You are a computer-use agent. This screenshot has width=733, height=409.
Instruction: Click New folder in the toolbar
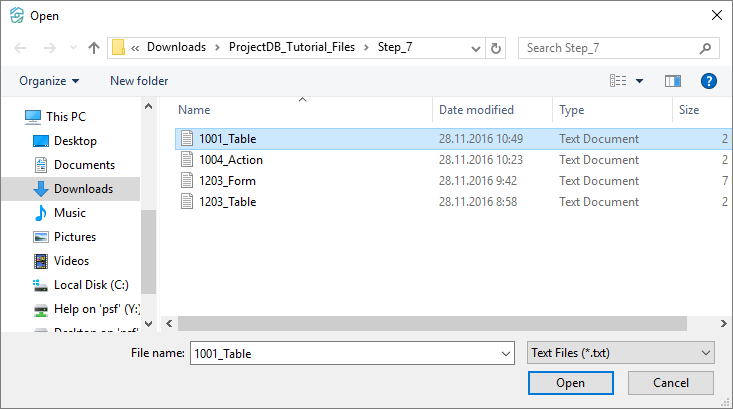[139, 81]
